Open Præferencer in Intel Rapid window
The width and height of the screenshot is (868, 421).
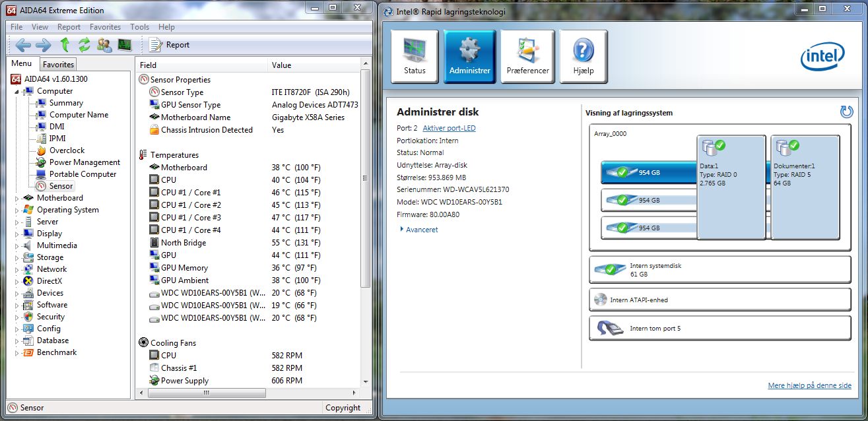[527, 57]
